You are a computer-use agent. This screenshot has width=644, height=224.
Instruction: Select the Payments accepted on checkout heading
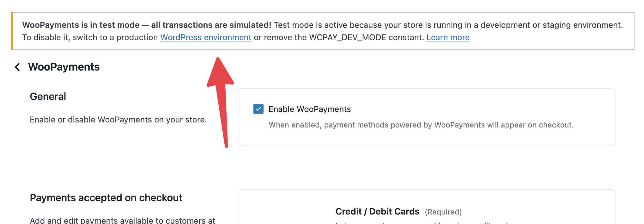tap(106, 198)
